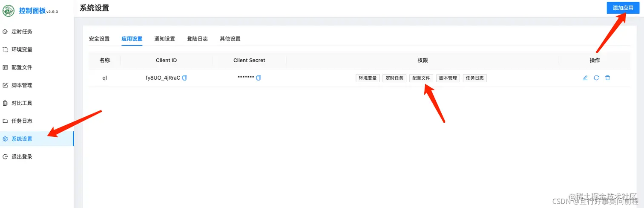Copy the Client Secret value

258,78
